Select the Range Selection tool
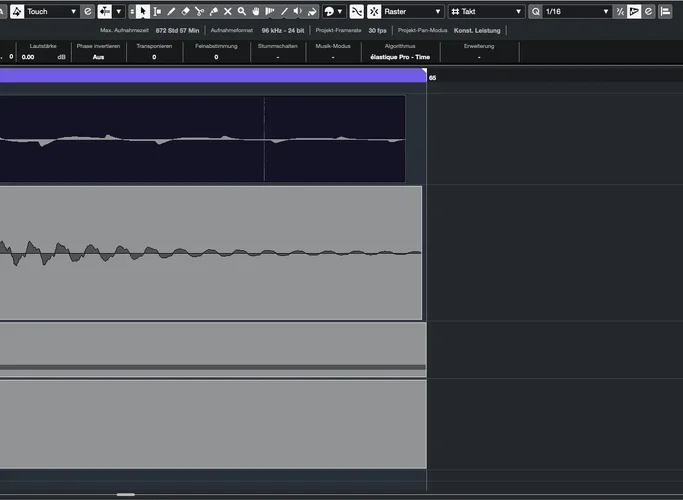 point(157,11)
